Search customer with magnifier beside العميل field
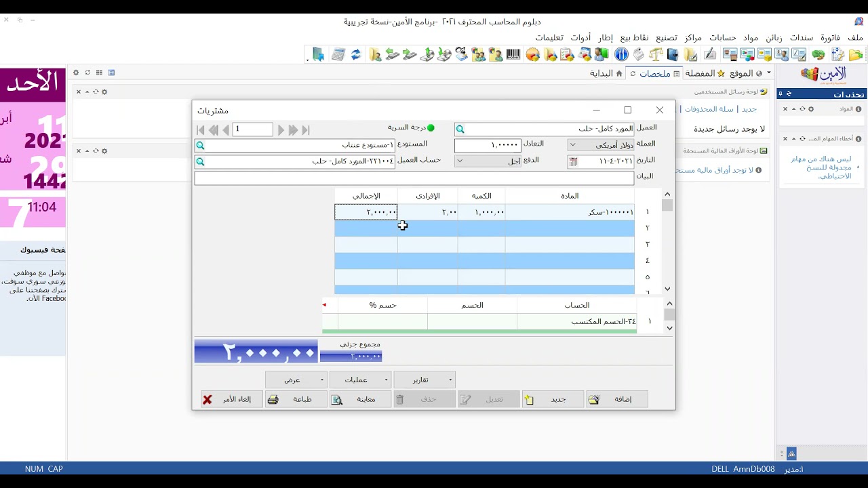The image size is (868, 488). tap(460, 129)
